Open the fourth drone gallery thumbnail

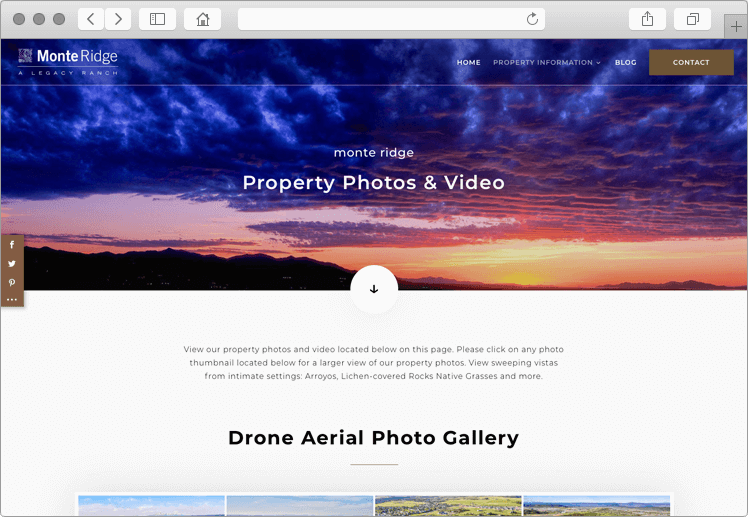pyautogui.click(x=597, y=506)
